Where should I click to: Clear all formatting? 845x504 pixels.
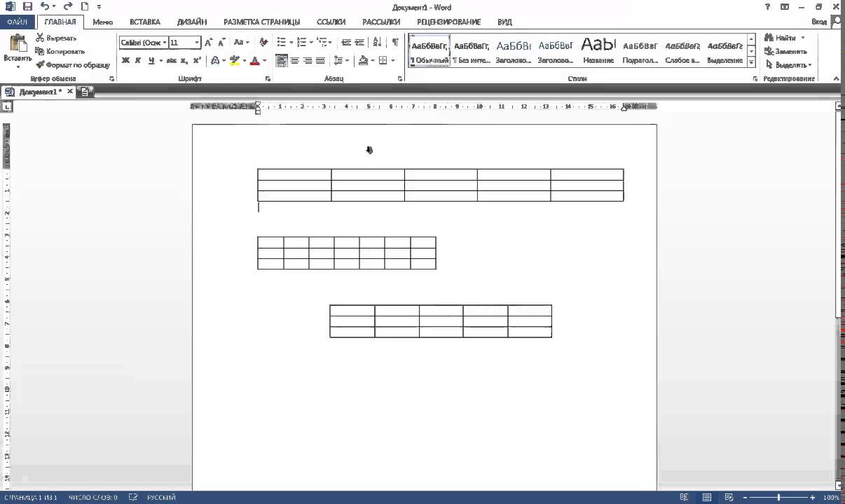263,43
